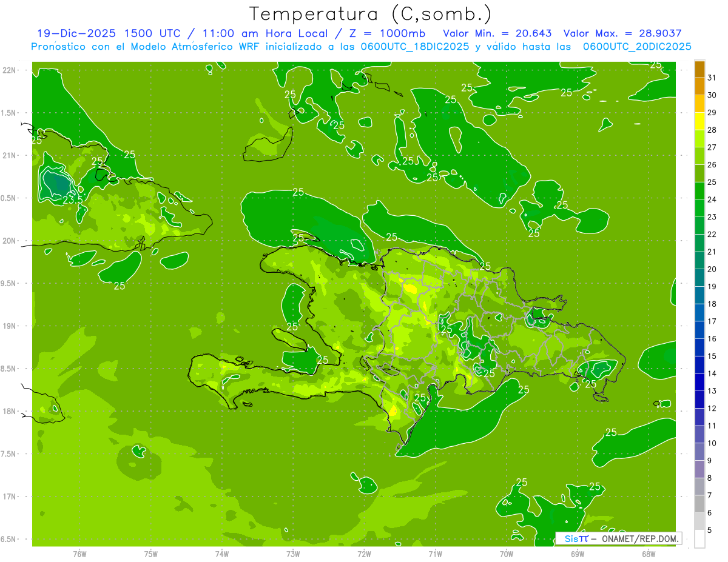Click the 12 label on the color scale
The width and height of the screenshot is (728, 562).
(712, 409)
